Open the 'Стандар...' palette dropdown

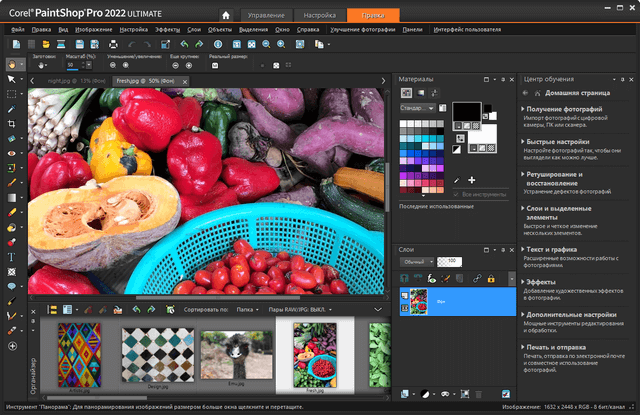coord(417,108)
